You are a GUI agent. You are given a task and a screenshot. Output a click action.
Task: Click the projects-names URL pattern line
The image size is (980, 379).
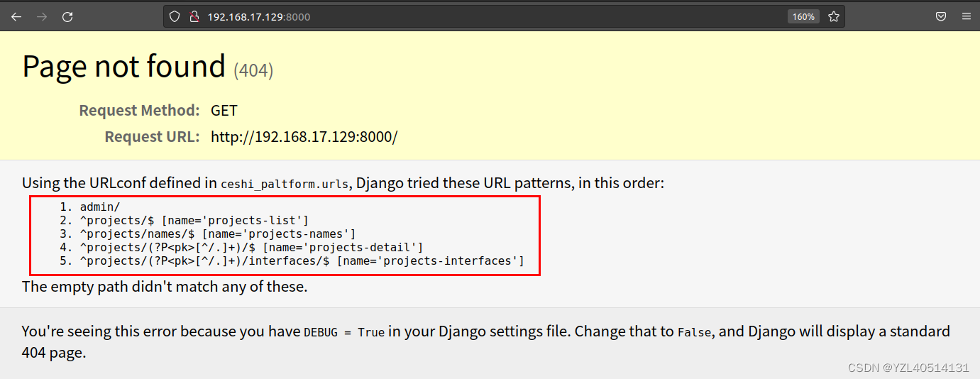pyautogui.click(x=217, y=234)
